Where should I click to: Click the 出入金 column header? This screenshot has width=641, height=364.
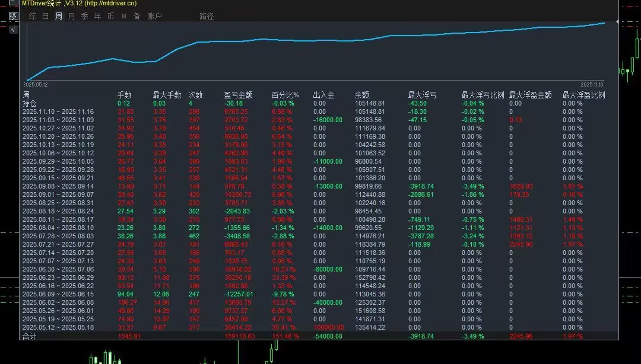click(324, 95)
